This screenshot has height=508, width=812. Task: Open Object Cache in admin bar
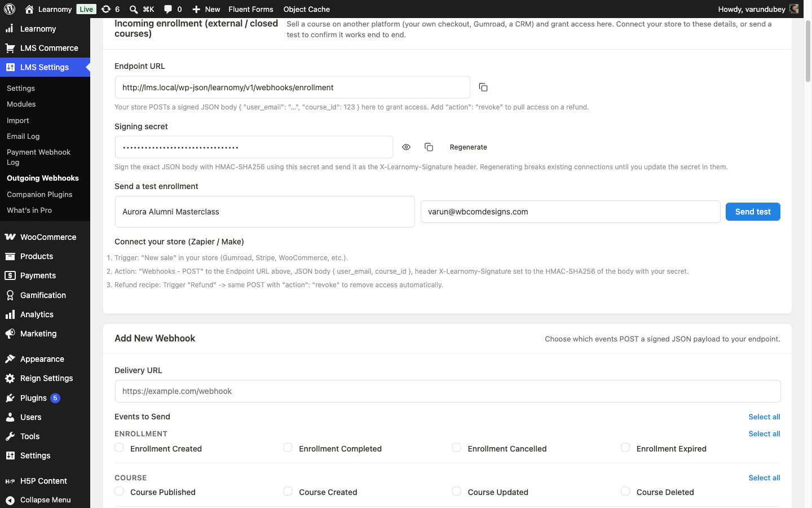307,9
